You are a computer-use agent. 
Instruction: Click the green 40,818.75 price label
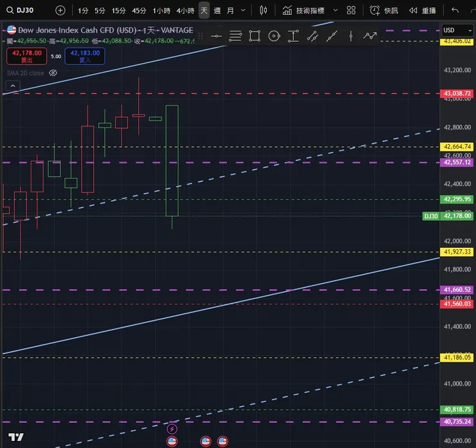[457, 409]
